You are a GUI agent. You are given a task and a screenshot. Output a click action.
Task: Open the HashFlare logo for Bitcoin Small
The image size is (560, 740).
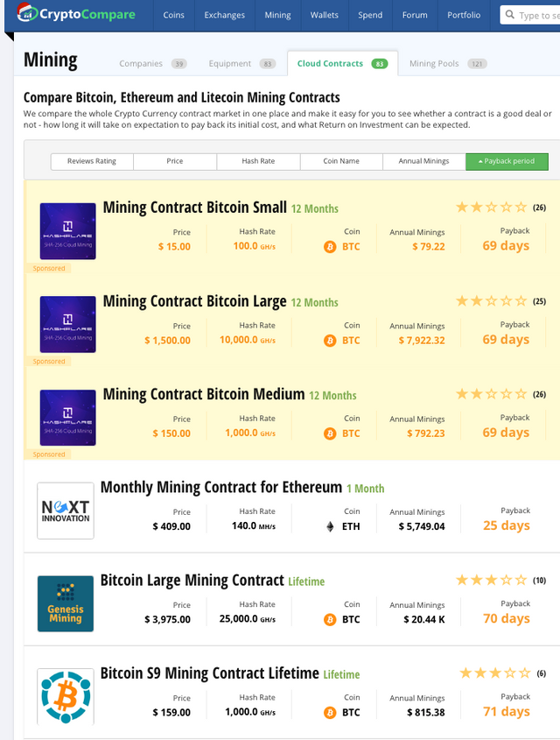[67, 230]
